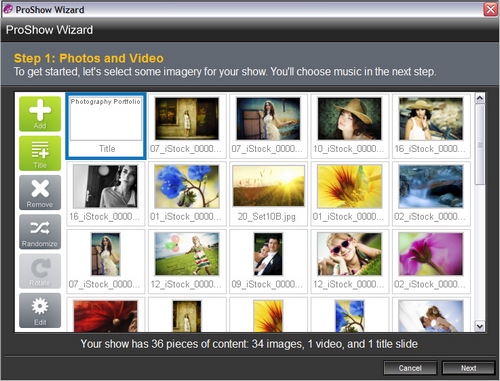Click the Rotate button
The image size is (500, 381).
40,271
